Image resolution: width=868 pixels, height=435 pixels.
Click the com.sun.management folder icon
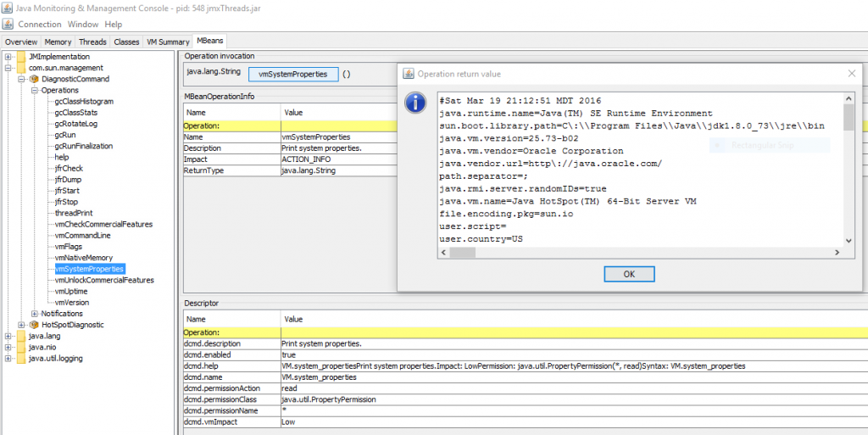coord(21,68)
